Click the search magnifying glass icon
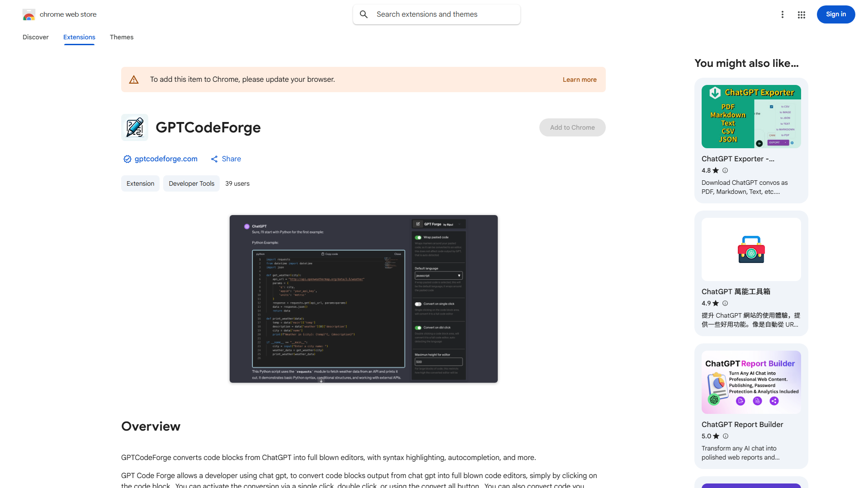 [x=364, y=14]
